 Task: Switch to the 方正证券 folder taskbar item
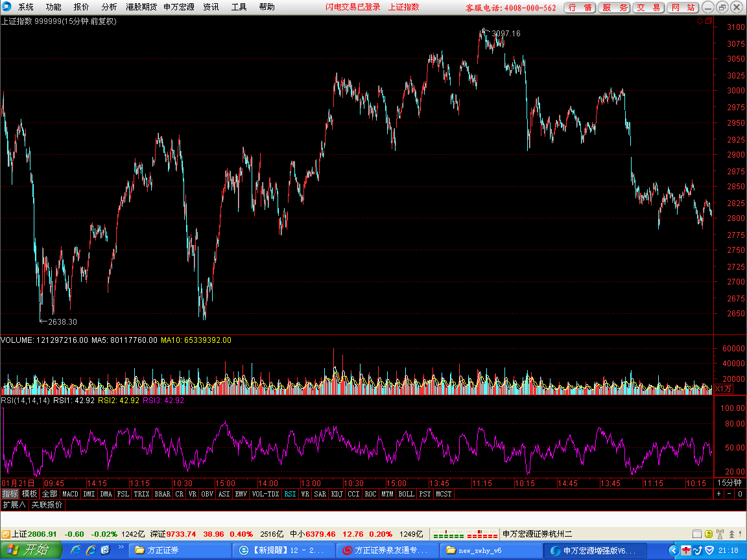179,550
